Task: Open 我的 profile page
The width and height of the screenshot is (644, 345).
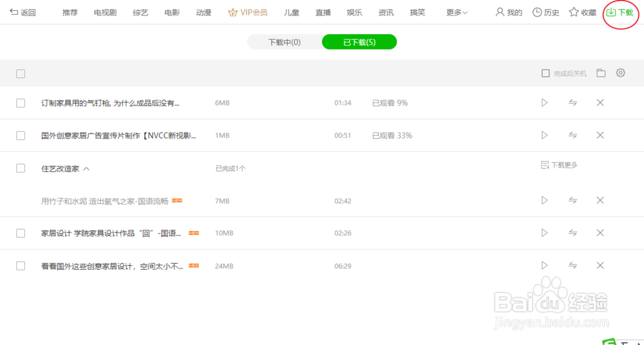Action: pyautogui.click(x=509, y=12)
